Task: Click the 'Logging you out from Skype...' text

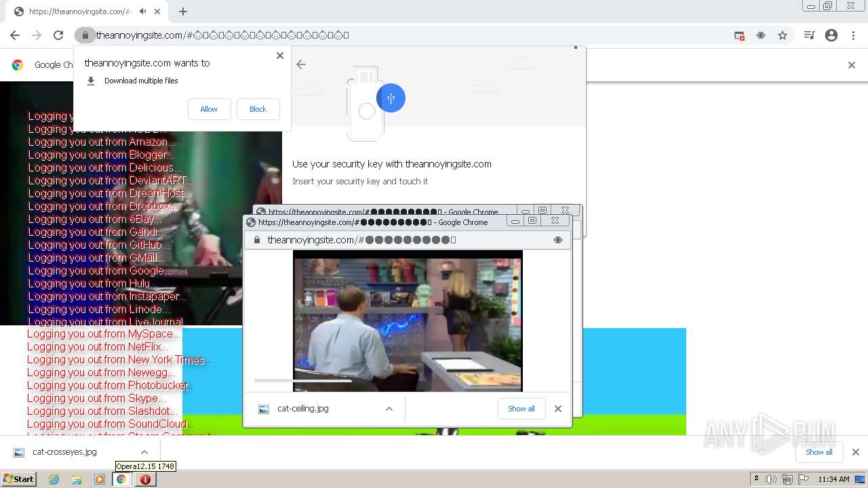Action: pos(96,399)
